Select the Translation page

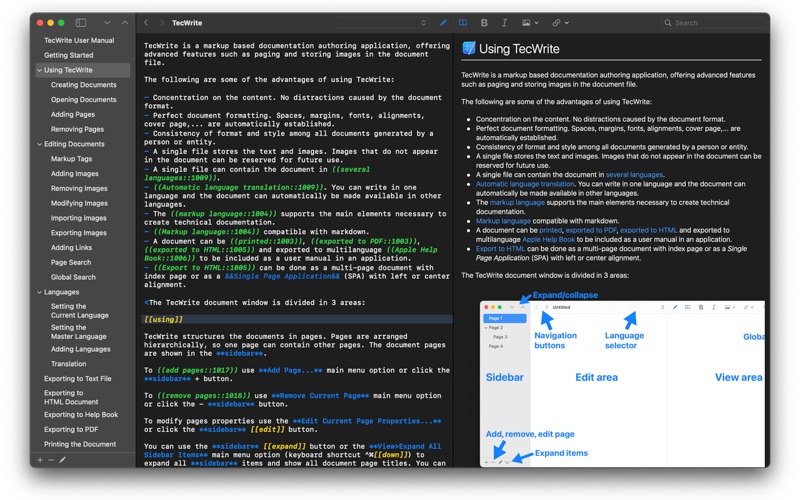[x=68, y=364]
